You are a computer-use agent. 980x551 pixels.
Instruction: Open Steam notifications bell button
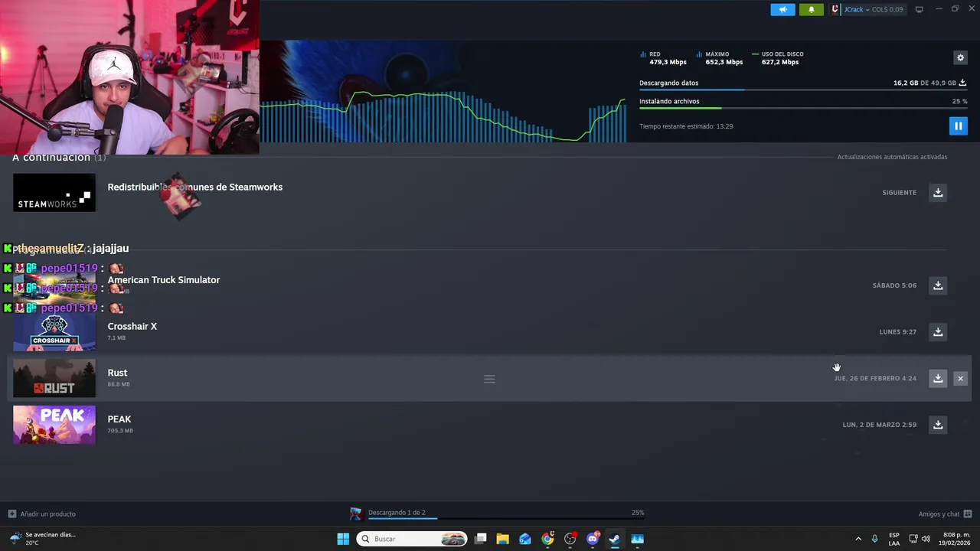pyautogui.click(x=812, y=9)
